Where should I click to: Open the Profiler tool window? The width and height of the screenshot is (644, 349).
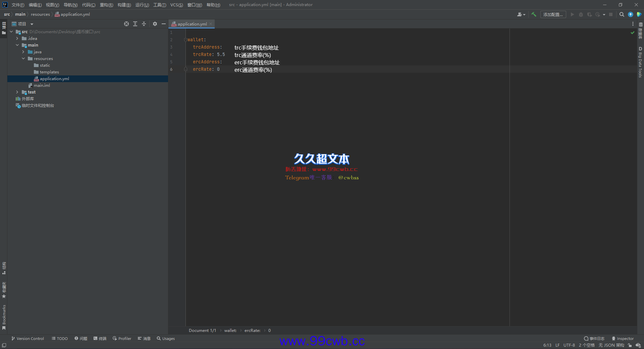[122, 339]
